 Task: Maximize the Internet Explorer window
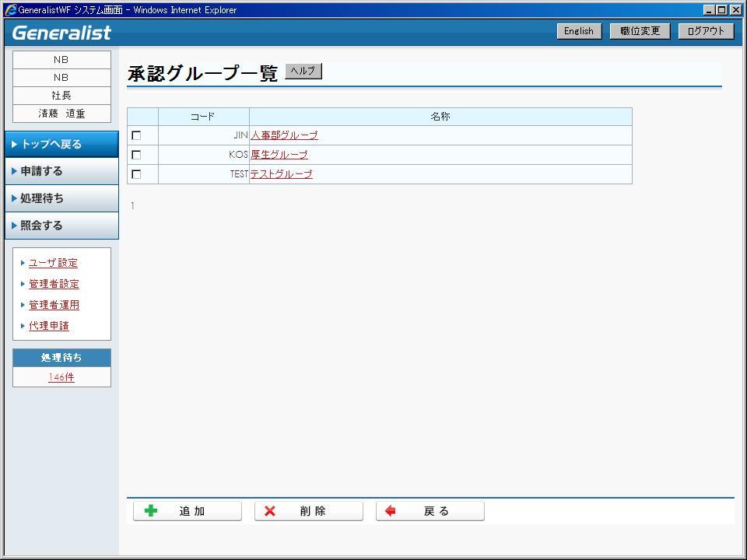coord(721,9)
